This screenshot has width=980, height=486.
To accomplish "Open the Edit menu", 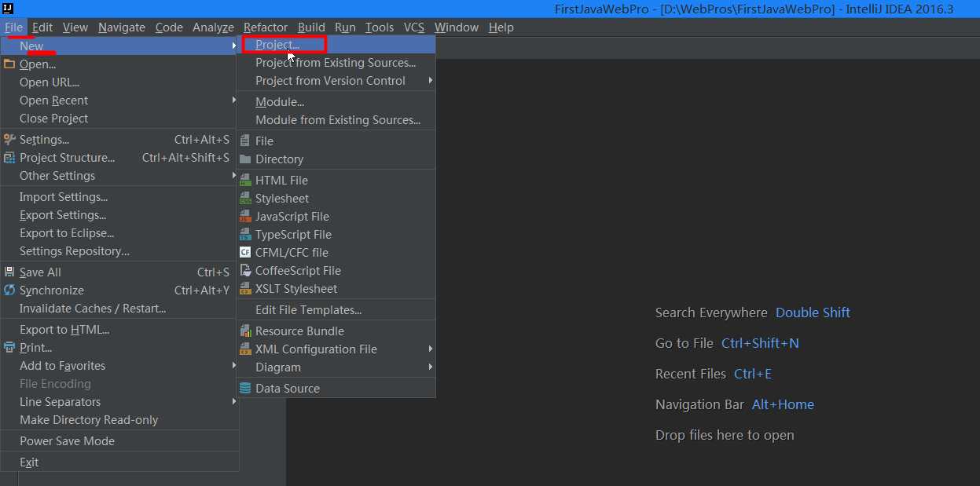I will (42, 27).
